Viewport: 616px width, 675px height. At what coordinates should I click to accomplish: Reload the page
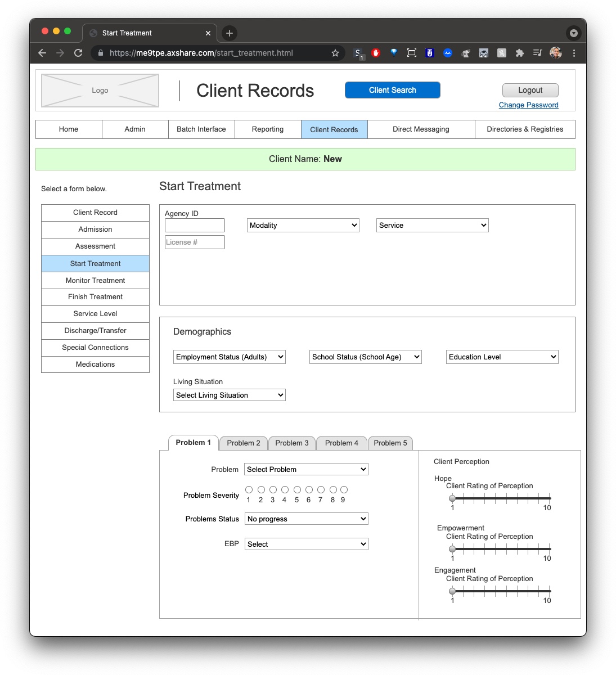(78, 53)
